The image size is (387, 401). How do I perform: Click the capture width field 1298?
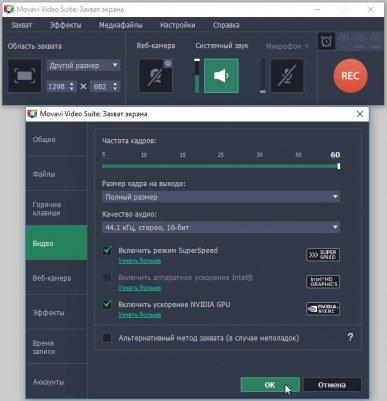58,87
